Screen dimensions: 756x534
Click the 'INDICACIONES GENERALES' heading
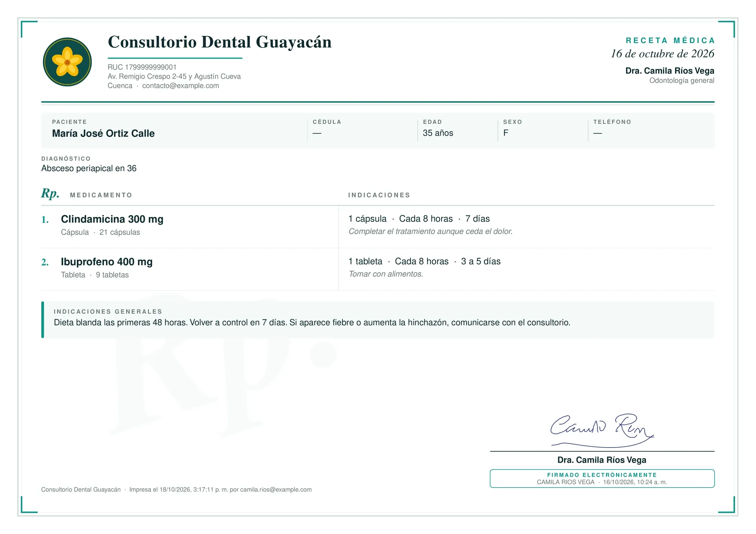pos(108,312)
